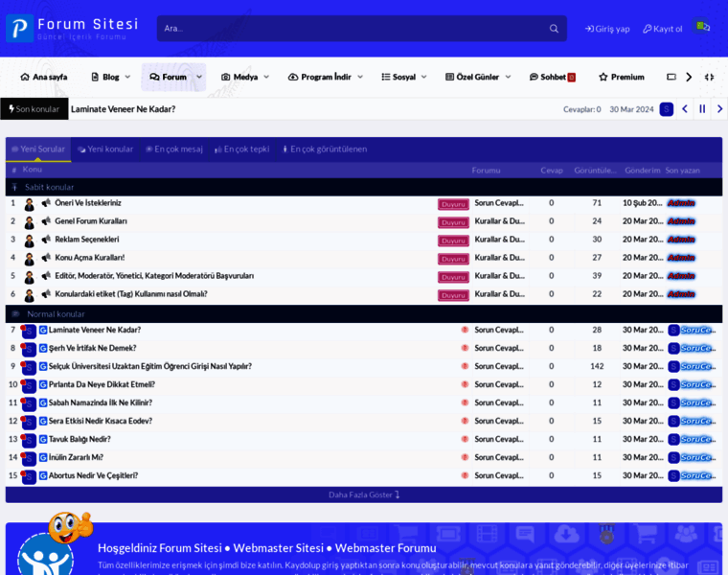Click Daha Fazla Göster button

364,494
